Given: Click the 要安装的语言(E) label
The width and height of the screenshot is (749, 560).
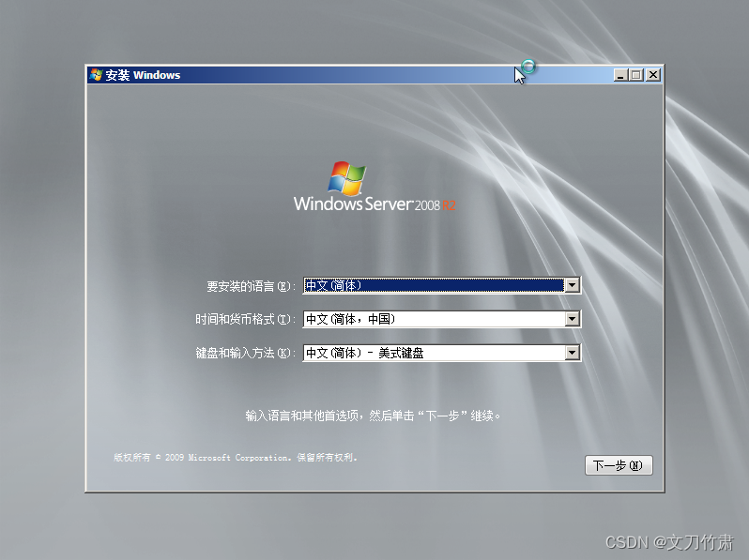Looking at the screenshot, I should coord(252,286).
